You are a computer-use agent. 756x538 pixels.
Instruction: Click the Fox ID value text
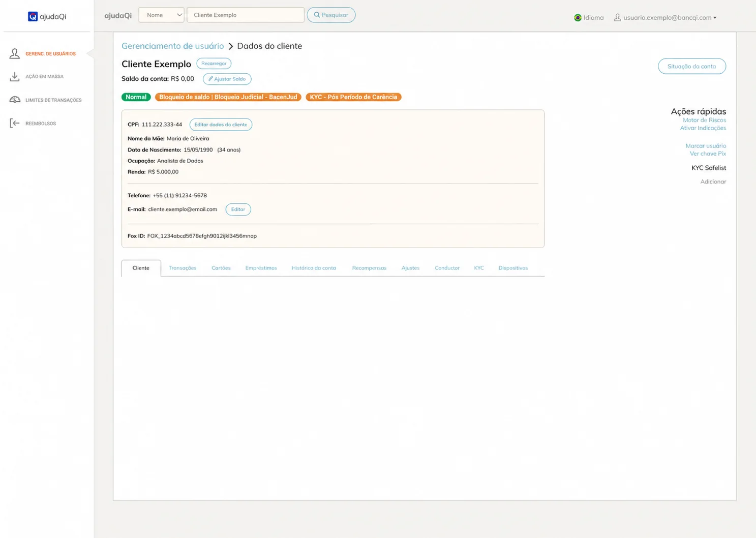202,236
